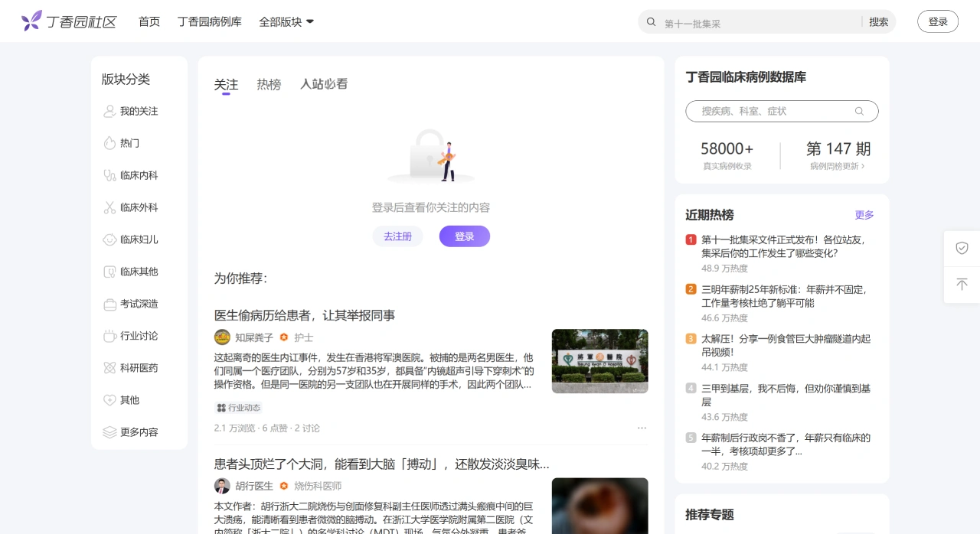Select 考试深造 category label

coord(139,304)
